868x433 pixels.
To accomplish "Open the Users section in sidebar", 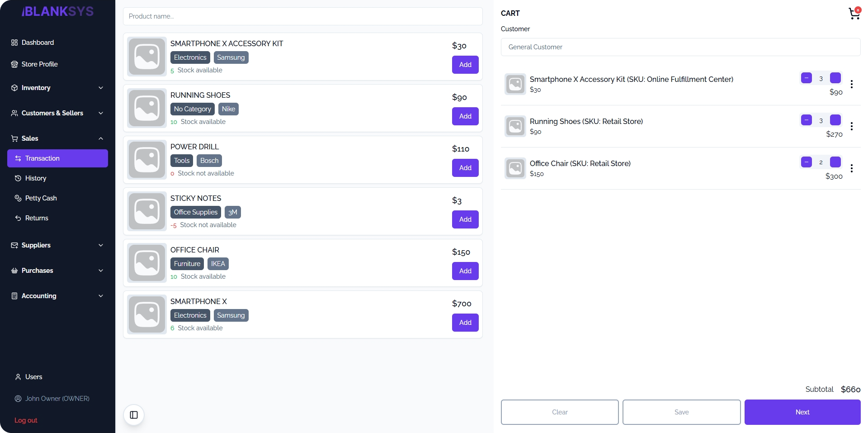I will point(34,376).
